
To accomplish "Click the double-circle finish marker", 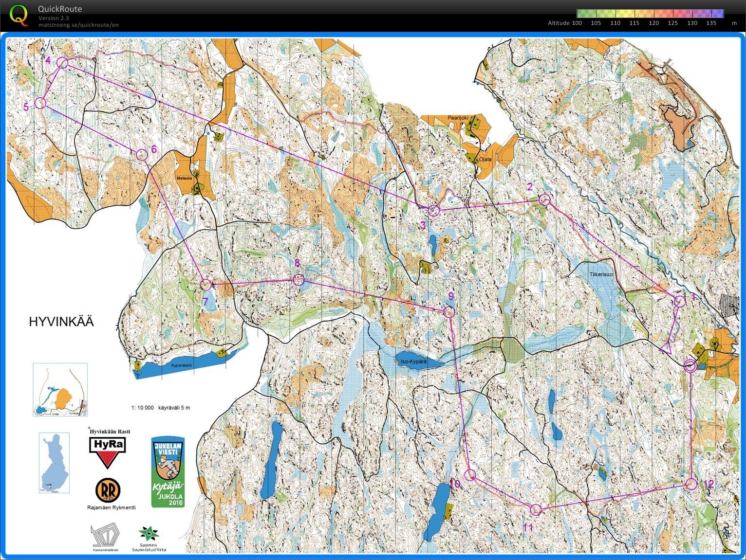I will tap(690, 366).
